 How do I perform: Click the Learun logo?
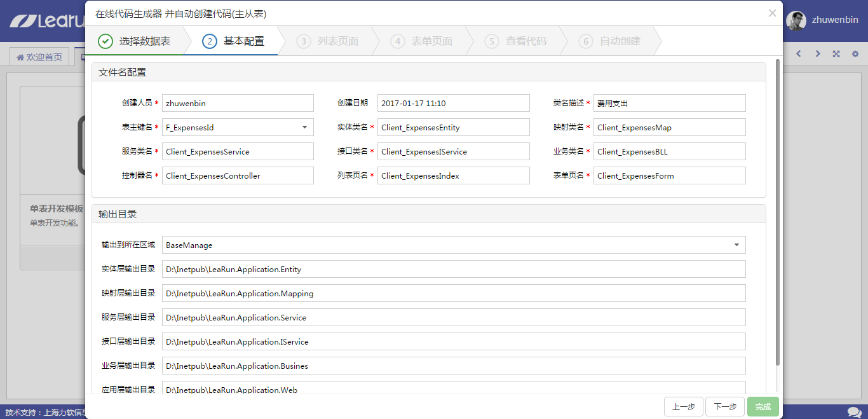tap(47, 20)
